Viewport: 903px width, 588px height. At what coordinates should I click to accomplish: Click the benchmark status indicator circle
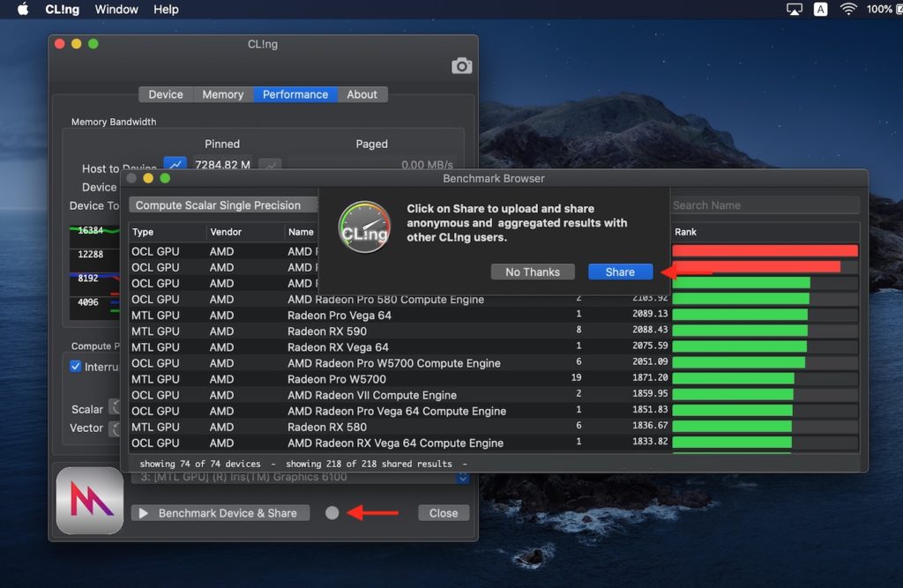tap(332, 512)
